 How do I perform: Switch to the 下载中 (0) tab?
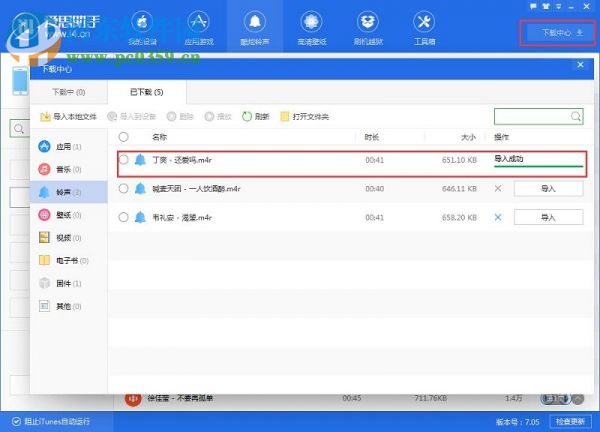click(68, 92)
